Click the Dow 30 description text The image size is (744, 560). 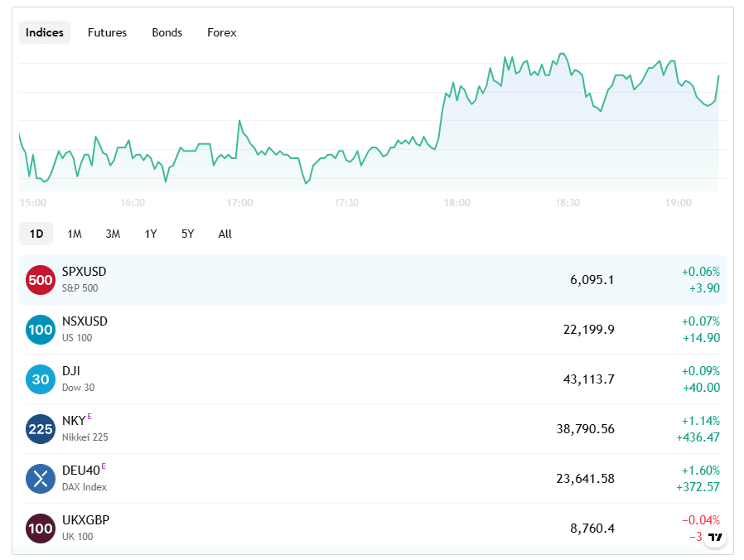(x=78, y=388)
